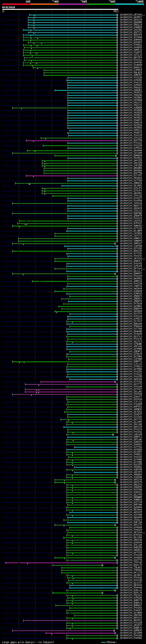Open hit UniRef100_P56408
The height and width of the screenshot is (644, 146).
(x=131, y=326)
